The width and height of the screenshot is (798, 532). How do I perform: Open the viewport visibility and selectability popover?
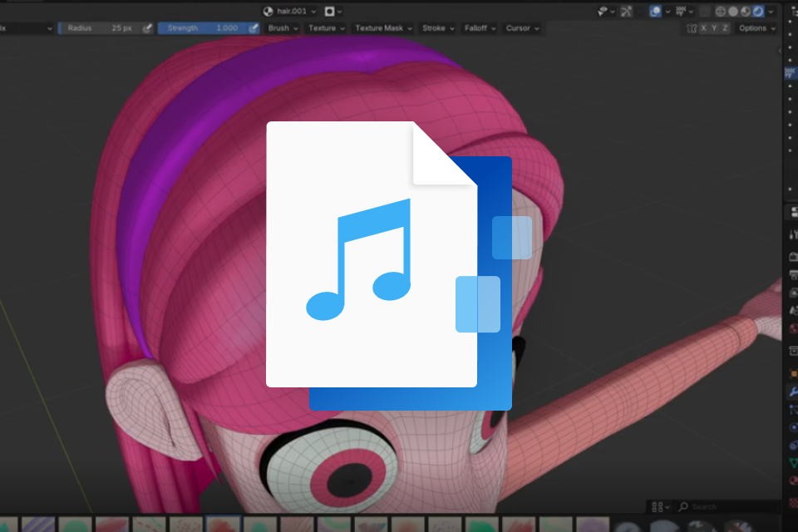coord(606,11)
